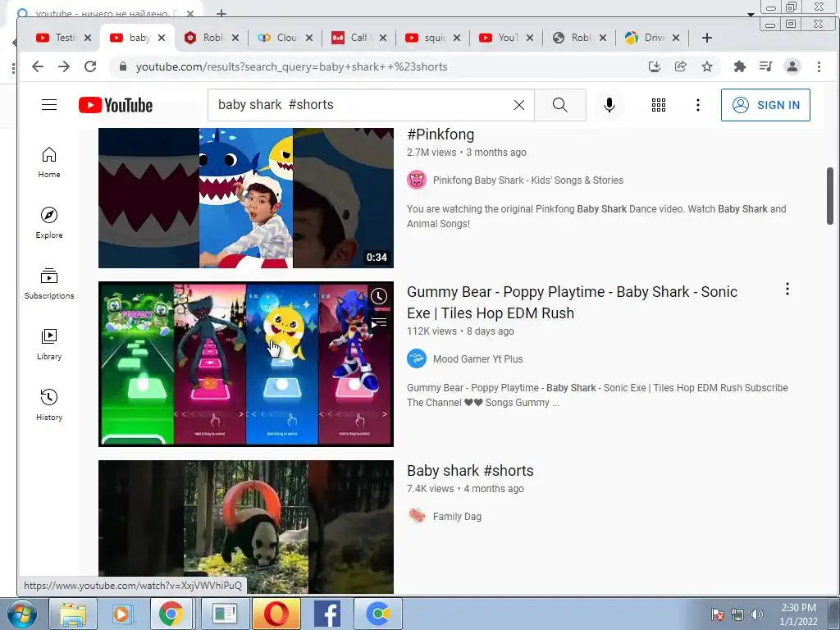The image size is (840, 630).
Task: Open the Chrome three-dot menu
Action: click(x=819, y=66)
